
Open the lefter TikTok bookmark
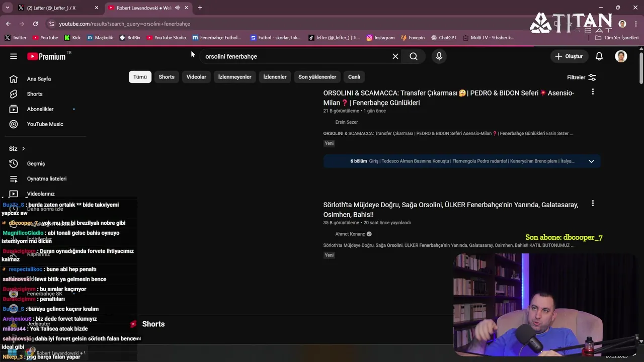[334, 38]
